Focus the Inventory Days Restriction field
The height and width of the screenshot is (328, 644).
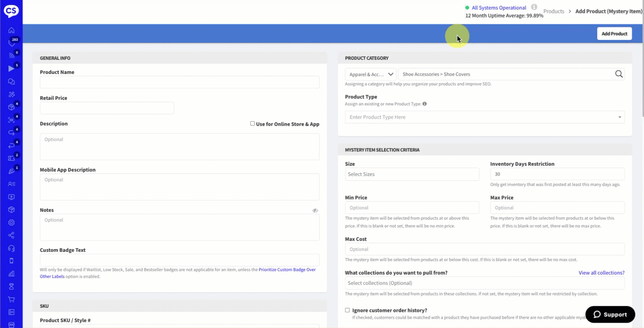pyautogui.click(x=557, y=174)
